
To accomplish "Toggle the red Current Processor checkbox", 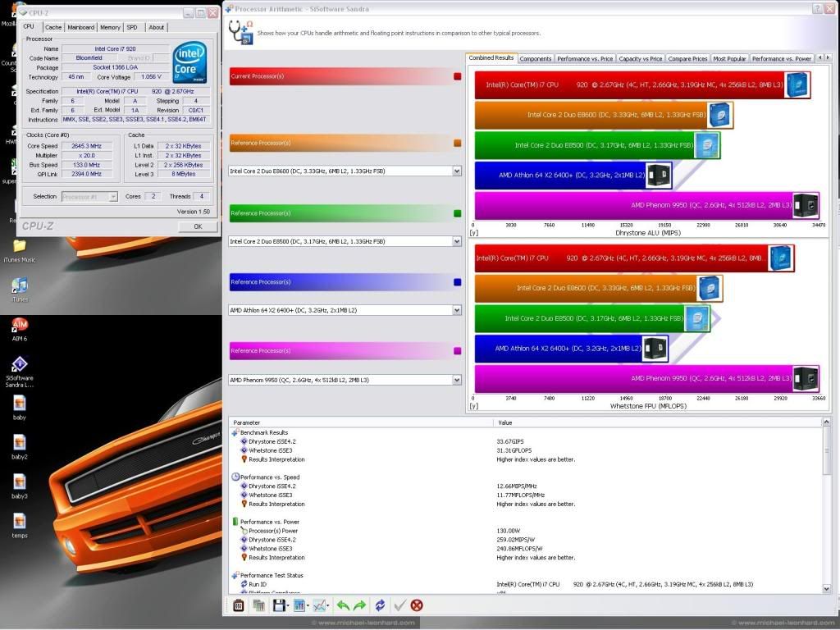I will pos(457,76).
